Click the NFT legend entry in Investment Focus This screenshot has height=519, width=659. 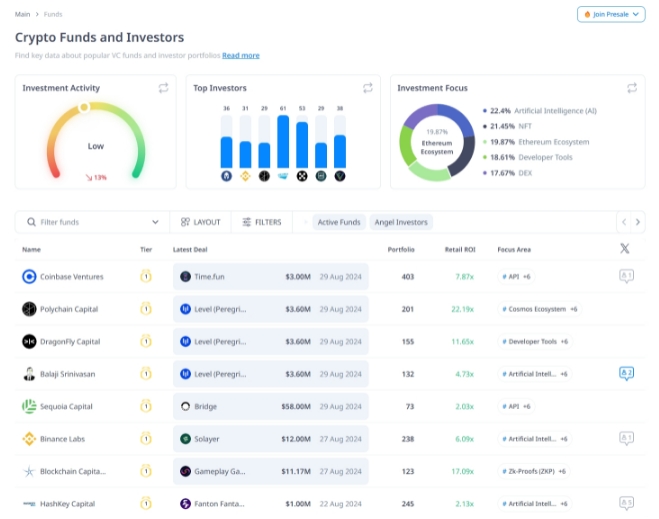[507, 126]
